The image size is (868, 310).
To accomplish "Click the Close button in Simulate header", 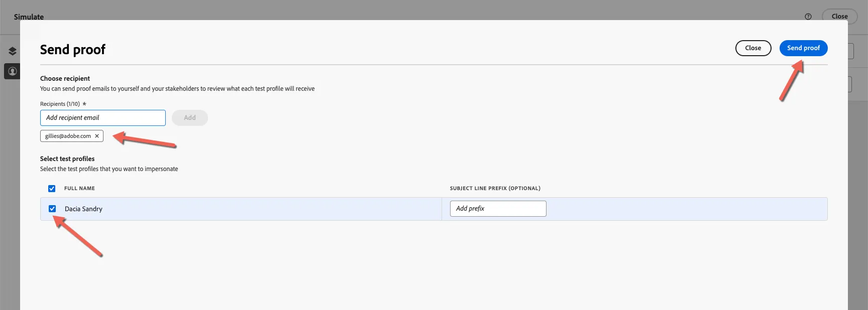I will pos(839,17).
